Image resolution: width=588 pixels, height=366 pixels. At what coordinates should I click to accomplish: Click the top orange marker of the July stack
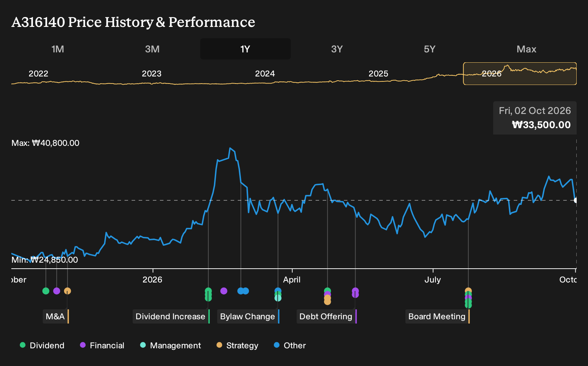click(x=468, y=291)
